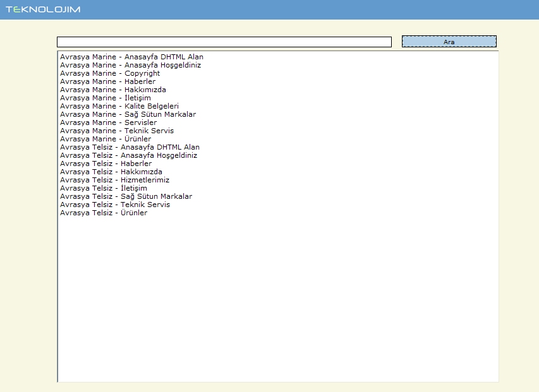Image resolution: width=539 pixels, height=392 pixels.
Task: Select 'Avrasya Marine - İletişim'
Action: tap(105, 98)
